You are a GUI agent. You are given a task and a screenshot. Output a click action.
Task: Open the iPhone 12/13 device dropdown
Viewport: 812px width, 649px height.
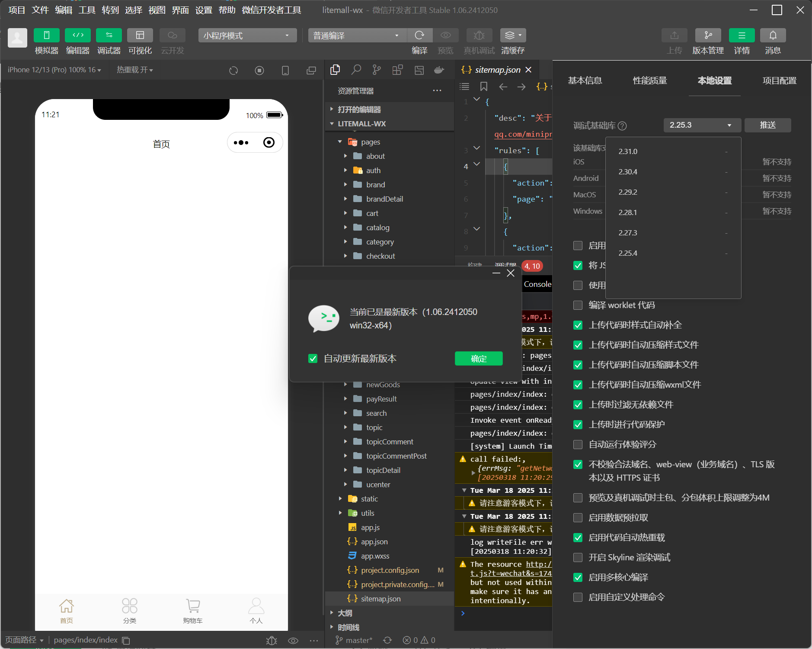54,70
